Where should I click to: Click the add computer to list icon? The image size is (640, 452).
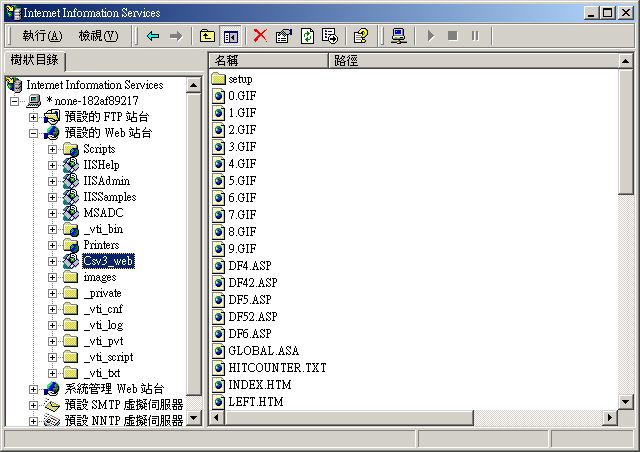[x=398, y=36]
